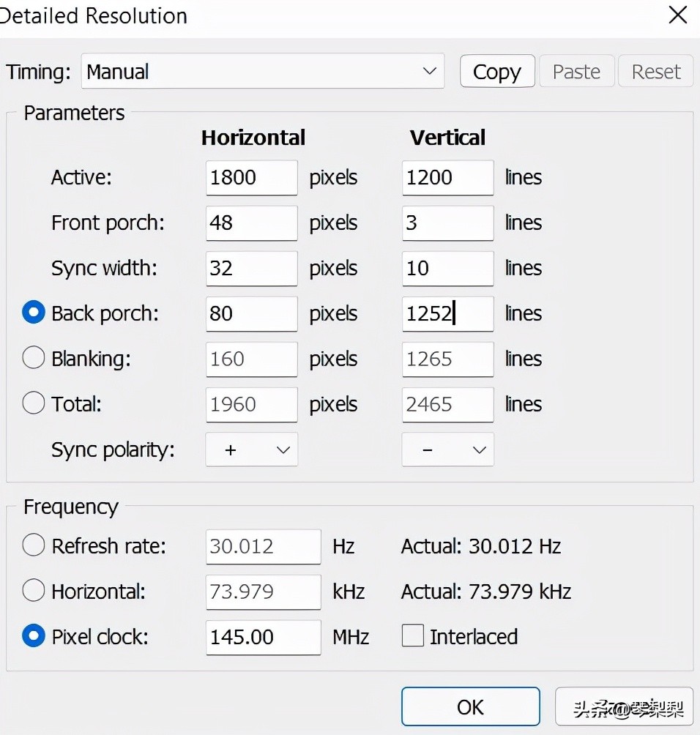Select the Refresh rate radio button

click(x=33, y=545)
